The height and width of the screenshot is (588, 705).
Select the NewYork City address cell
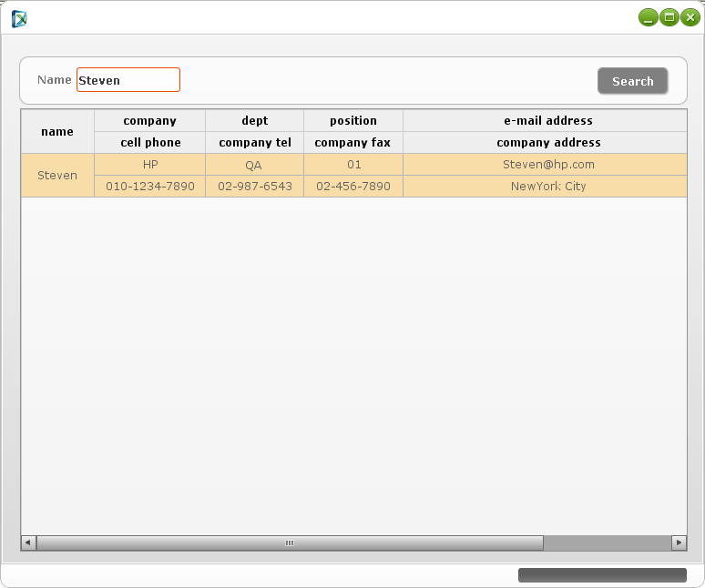pos(547,187)
